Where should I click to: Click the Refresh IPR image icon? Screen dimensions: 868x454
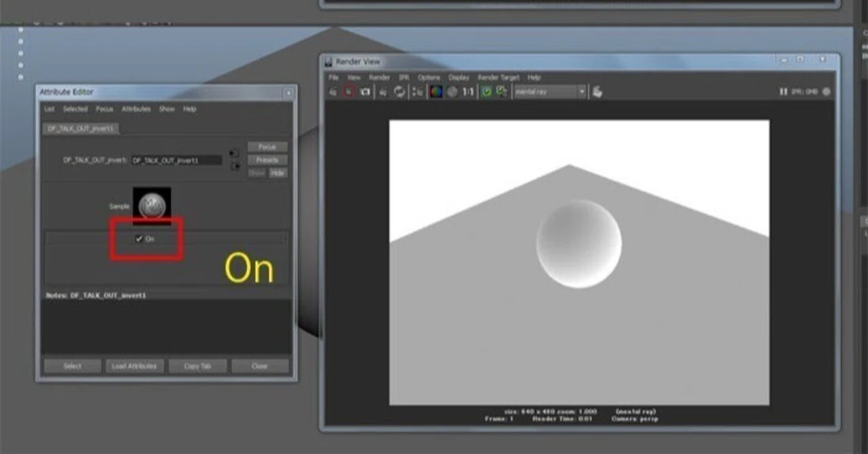[400, 92]
